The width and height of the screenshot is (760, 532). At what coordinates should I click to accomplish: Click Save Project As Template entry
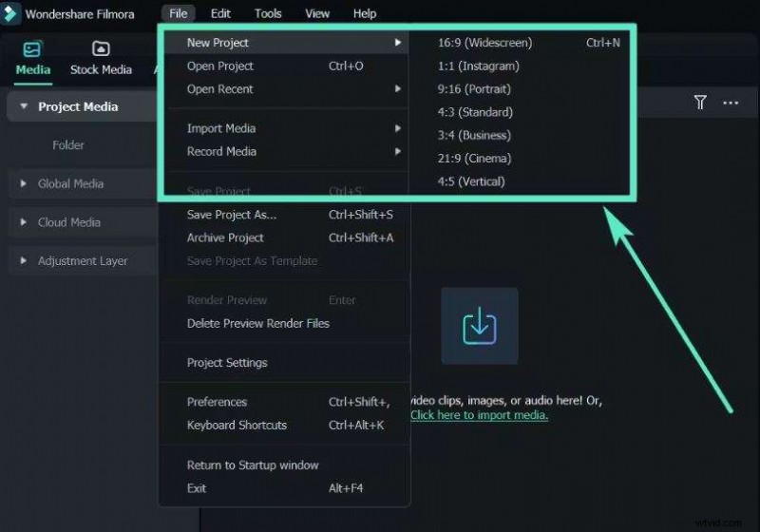pos(287,260)
